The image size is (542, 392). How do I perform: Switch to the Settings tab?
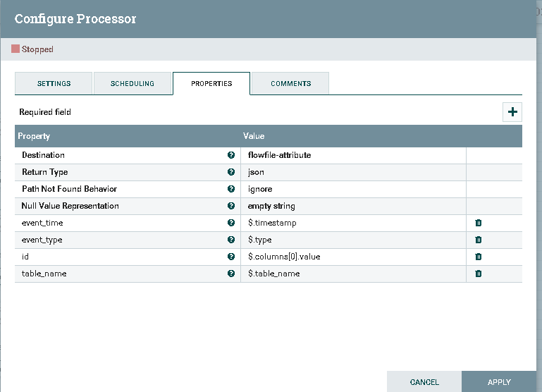point(54,83)
